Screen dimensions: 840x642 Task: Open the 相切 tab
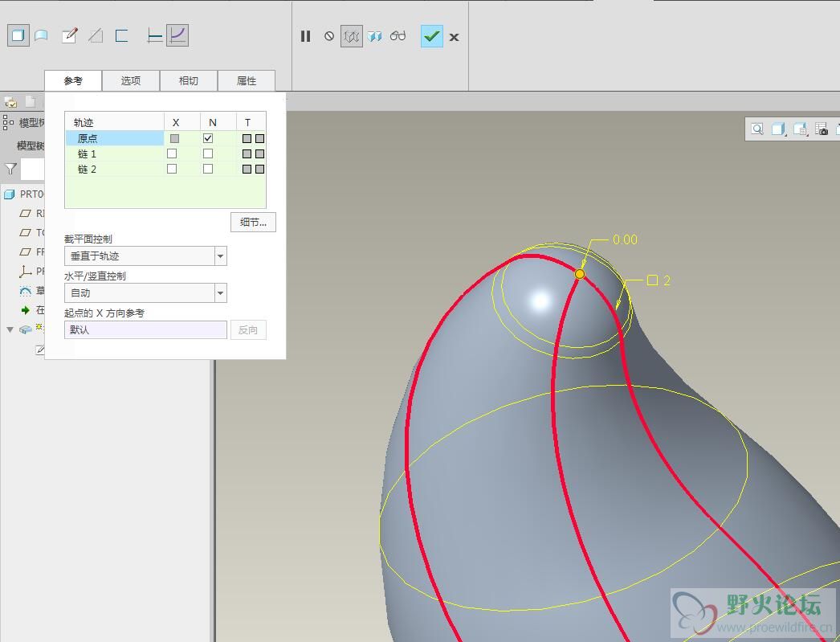[x=188, y=81]
